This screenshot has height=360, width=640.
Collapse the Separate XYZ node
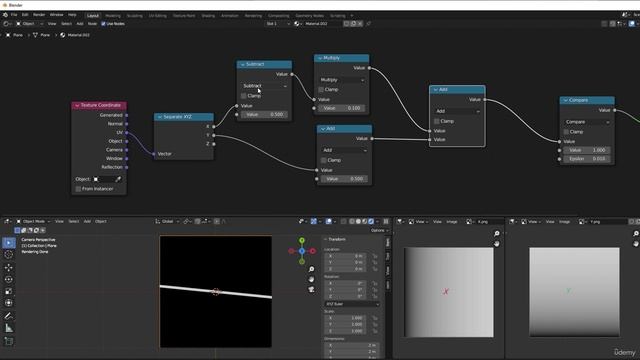coord(160,117)
